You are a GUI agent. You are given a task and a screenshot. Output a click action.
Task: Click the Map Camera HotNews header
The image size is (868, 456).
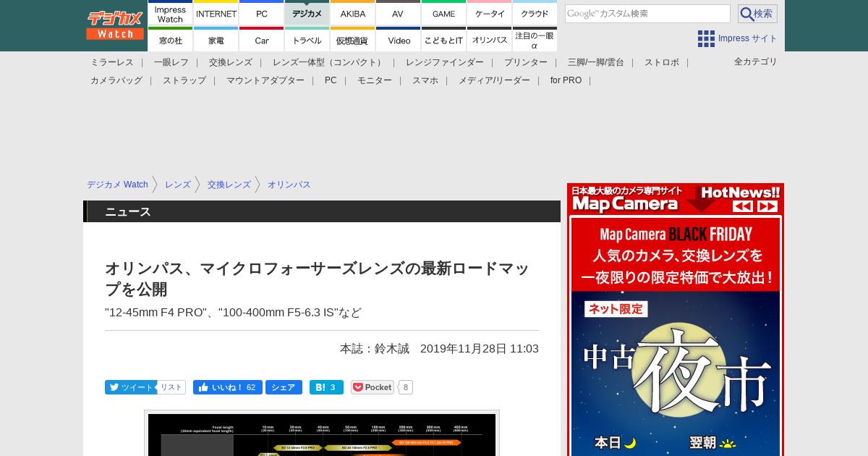pyautogui.click(x=676, y=199)
